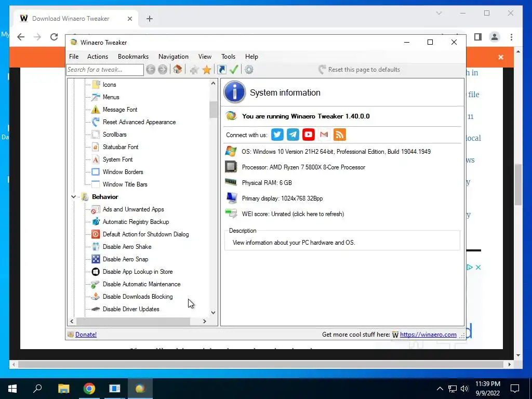The image size is (532, 399).
Task: Select Disable Automatic Maintenance tree item
Action: (x=141, y=284)
